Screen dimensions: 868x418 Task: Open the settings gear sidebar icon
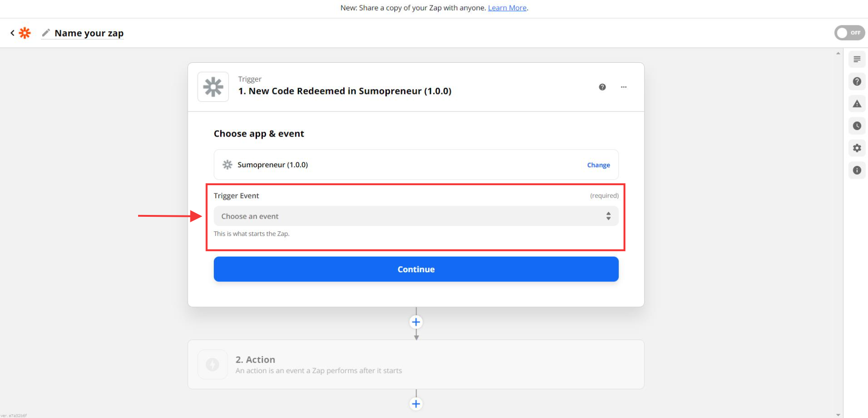(857, 148)
